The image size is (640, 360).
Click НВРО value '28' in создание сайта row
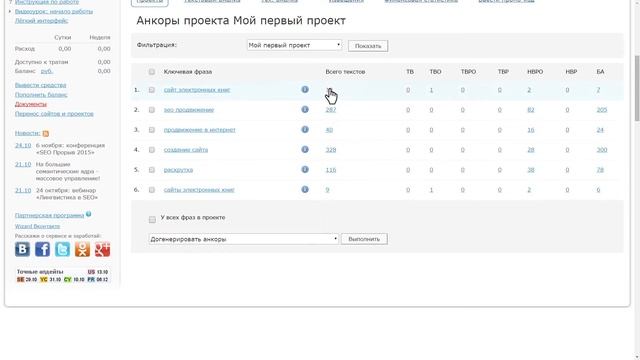tap(531, 150)
